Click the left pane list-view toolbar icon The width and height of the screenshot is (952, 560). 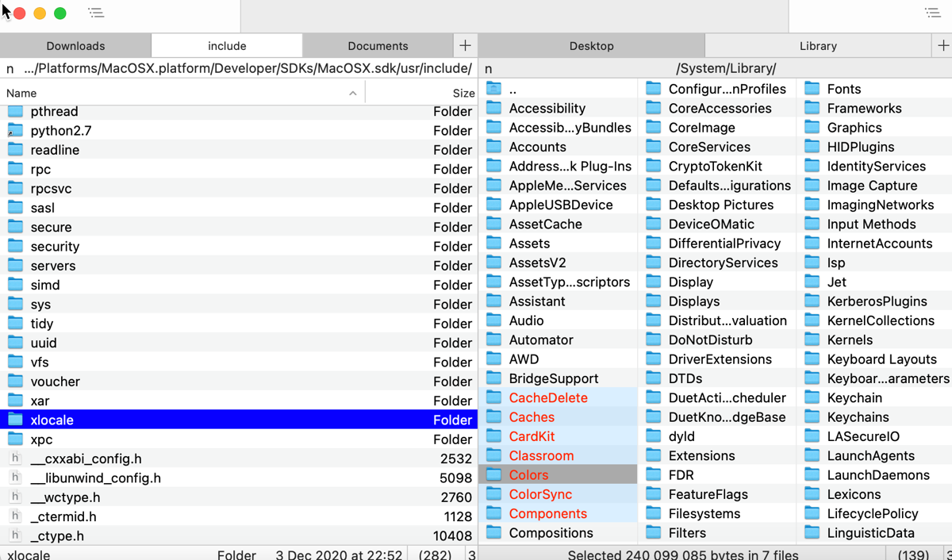tap(96, 13)
